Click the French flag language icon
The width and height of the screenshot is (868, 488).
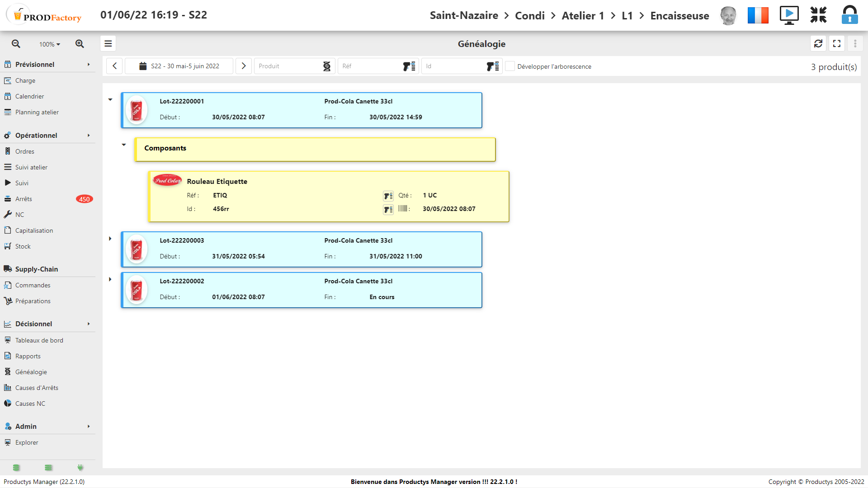(x=758, y=15)
